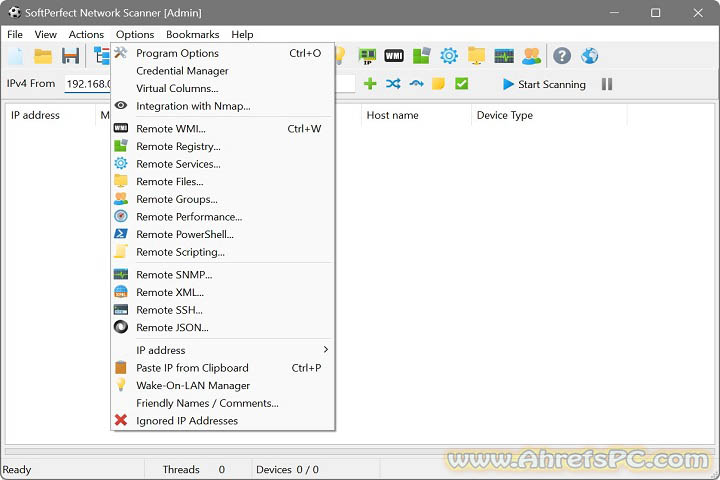Select Remote XML menu entry

(223, 292)
